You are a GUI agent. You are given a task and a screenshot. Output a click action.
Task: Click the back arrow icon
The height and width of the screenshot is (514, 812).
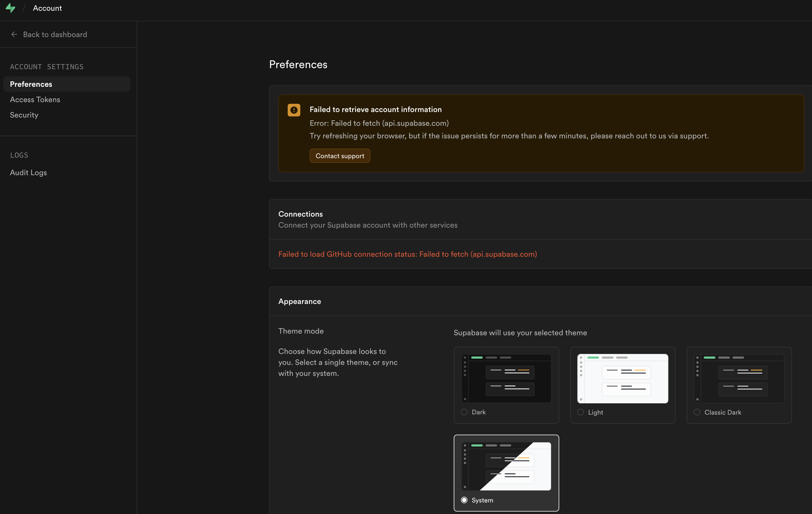coord(14,34)
